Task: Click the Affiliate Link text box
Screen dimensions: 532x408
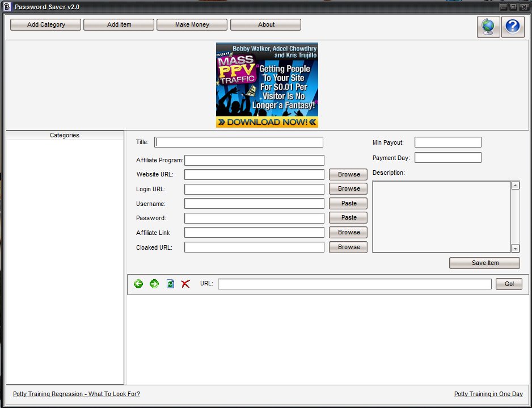Action: click(255, 233)
